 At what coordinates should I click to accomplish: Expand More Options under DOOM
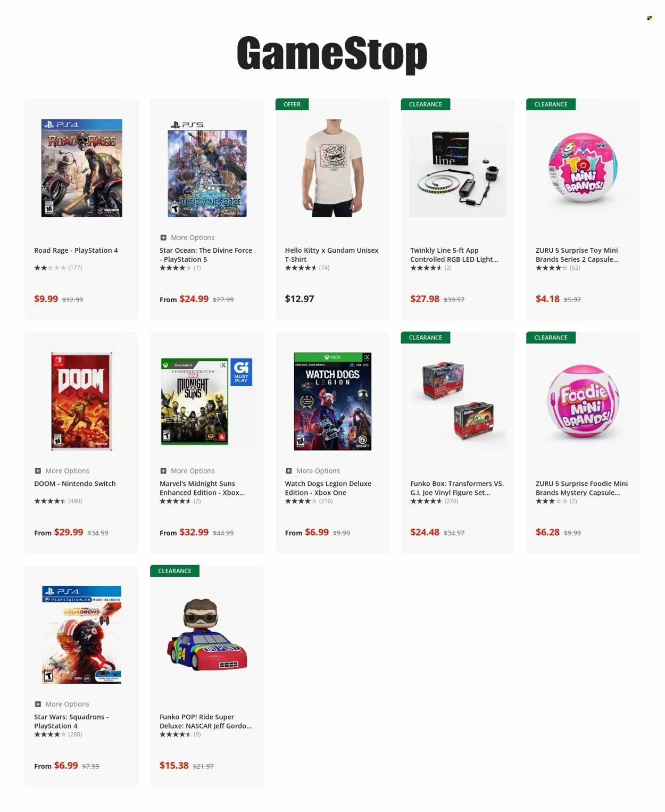(62, 471)
